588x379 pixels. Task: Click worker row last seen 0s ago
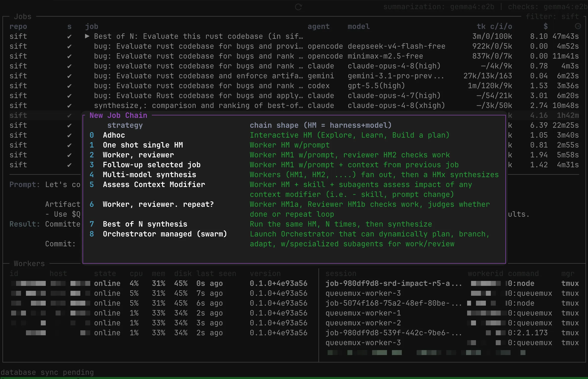pyautogui.click(x=210, y=283)
